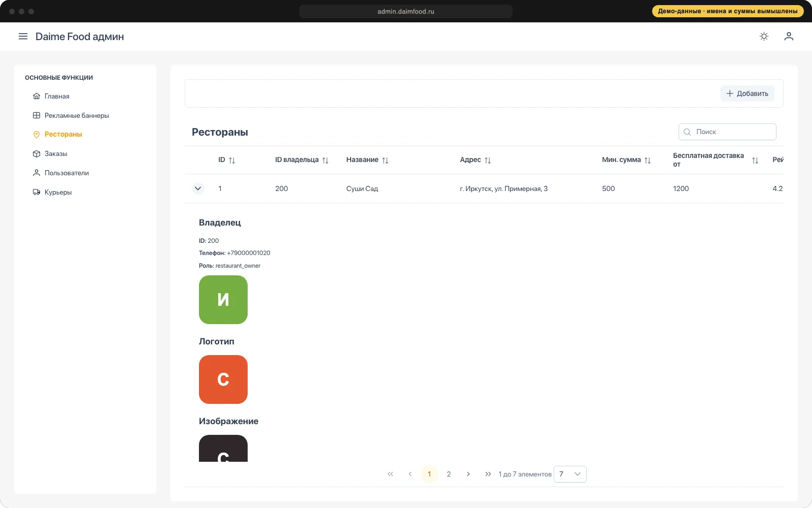Viewport: 812px width, 508px height.
Task: Click the orange logo thumbnail С
Action: [223, 379]
